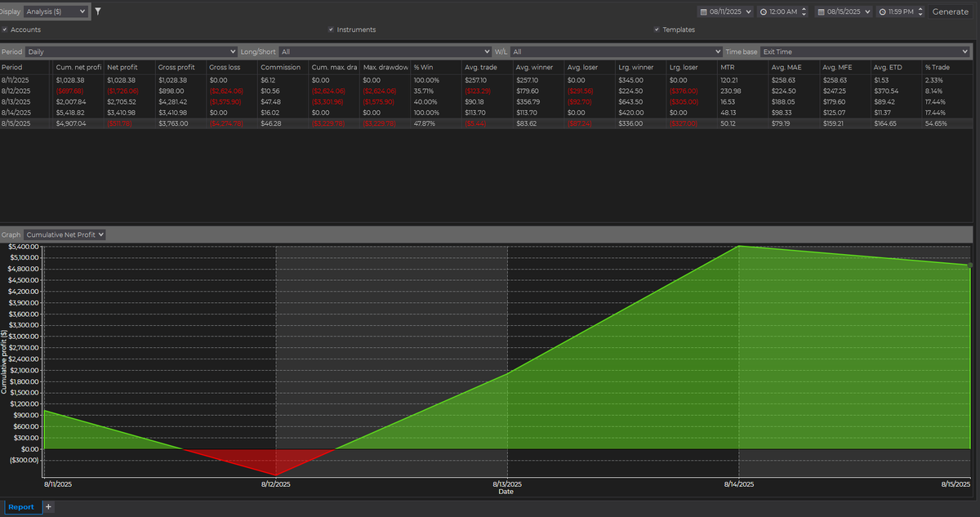Open the filter funnel icon beside Display
The width and height of the screenshot is (980, 517).
pos(98,11)
